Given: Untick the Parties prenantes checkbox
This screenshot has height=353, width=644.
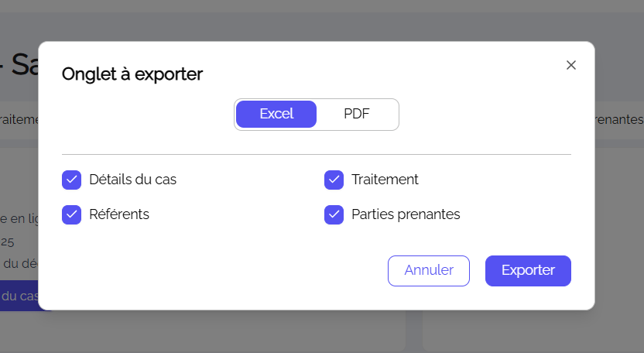Looking at the screenshot, I should pos(334,214).
